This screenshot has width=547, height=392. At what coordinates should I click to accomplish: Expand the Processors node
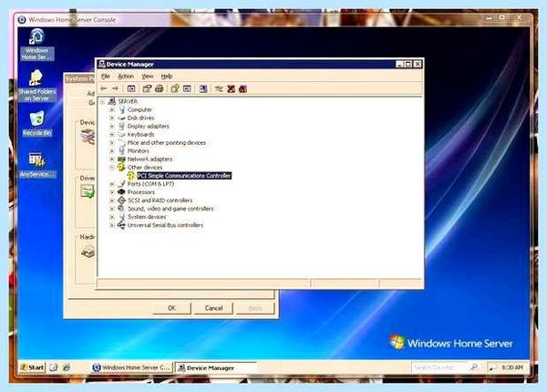coord(112,192)
